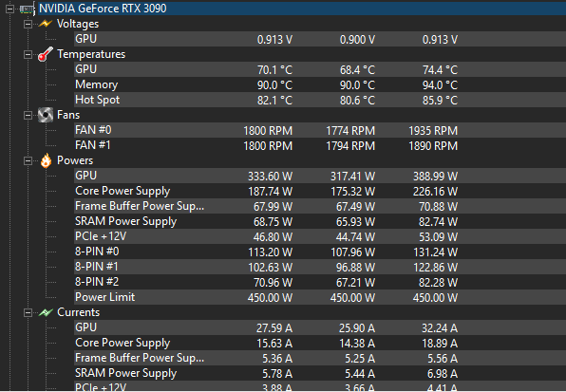Screen dimensions: 566x392
Task: Select the Voltages group label
Action: (x=78, y=24)
